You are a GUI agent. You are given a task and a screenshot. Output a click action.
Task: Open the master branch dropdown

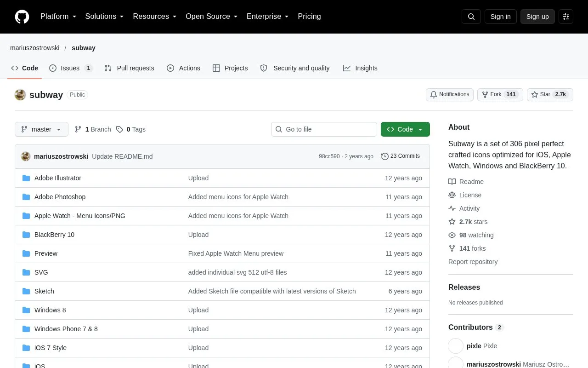point(41,129)
